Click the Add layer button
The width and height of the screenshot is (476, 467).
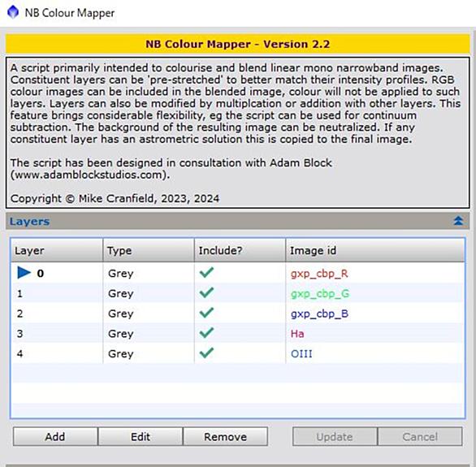point(55,437)
